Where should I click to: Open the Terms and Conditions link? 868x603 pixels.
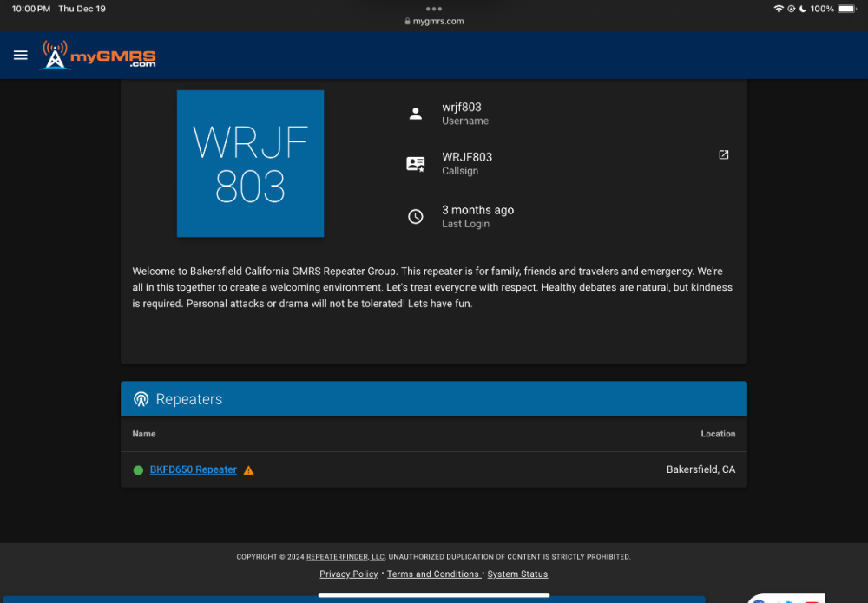[x=432, y=574]
